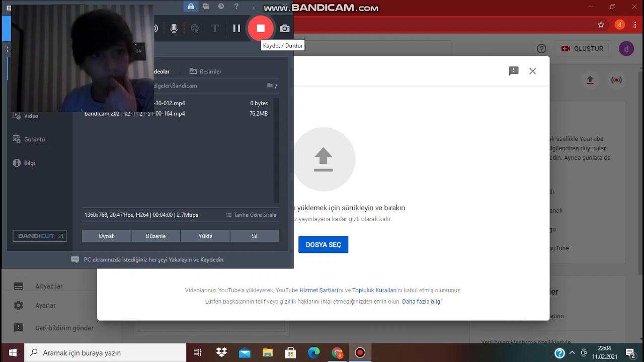Open Microsoft Store from the taskbar
Viewport: 644px width, 362px height.
[x=291, y=352]
